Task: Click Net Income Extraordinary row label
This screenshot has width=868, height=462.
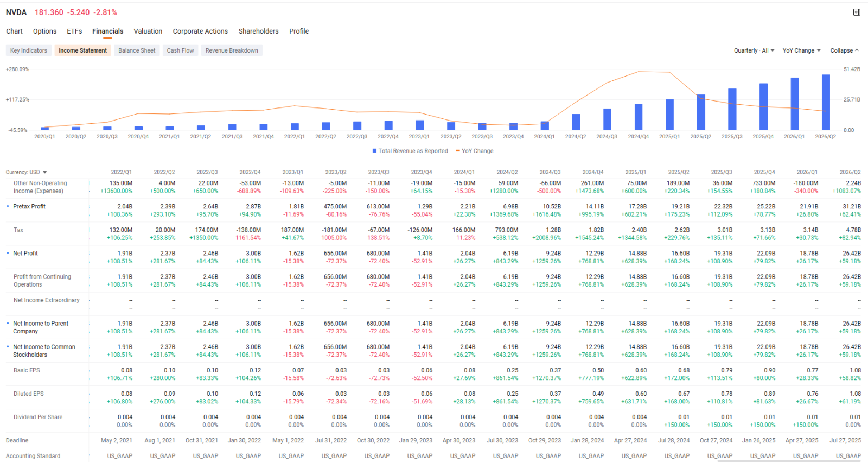Action: click(47, 300)
